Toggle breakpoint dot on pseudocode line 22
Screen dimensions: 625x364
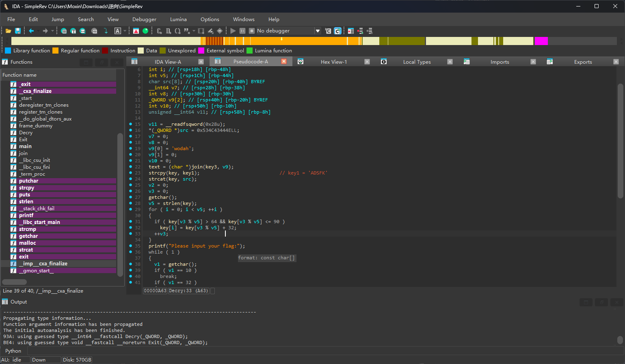130,167
